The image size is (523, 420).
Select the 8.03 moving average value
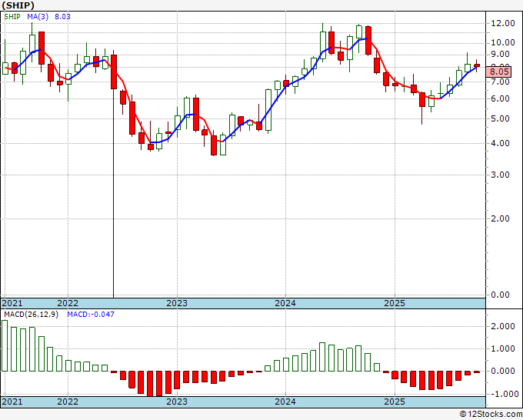point(62,17)
